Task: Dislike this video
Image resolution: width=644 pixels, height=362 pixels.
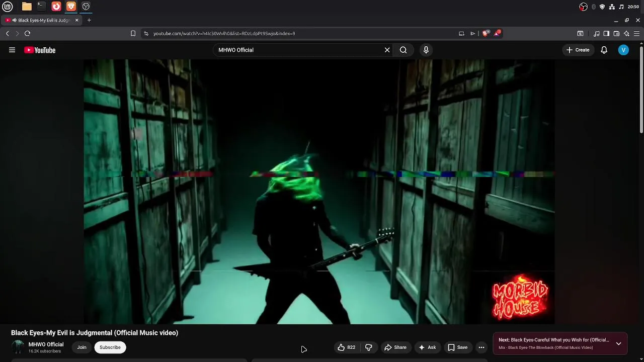Action: coord(369,347)
